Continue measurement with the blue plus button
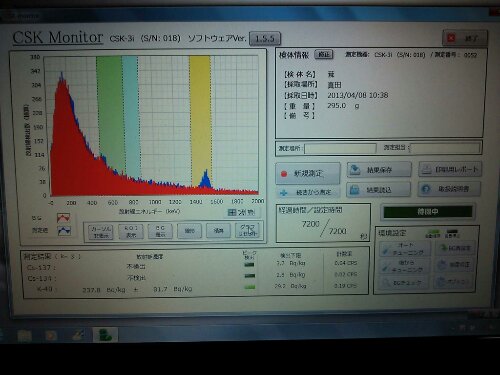 click(308, 192)
